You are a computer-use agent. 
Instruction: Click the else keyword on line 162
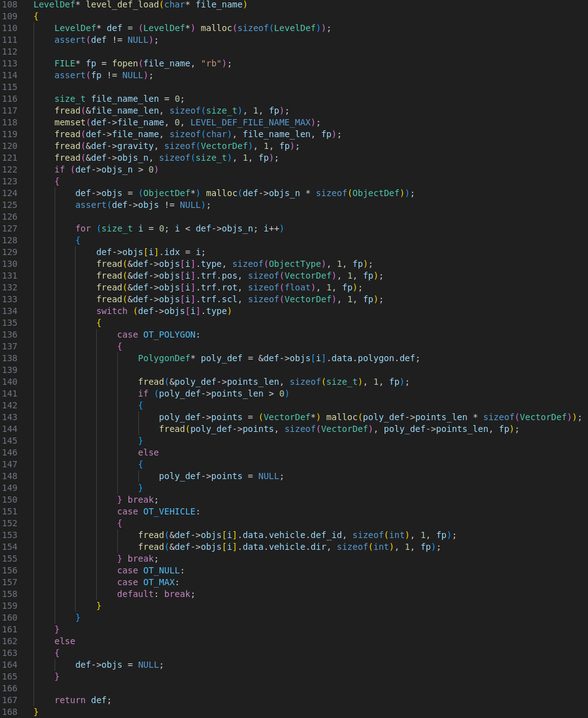pos(65,642)
